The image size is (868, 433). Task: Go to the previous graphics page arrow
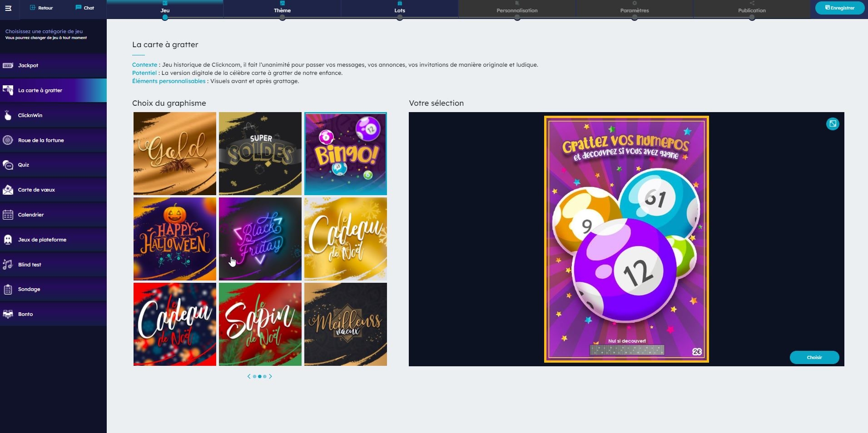248,376
